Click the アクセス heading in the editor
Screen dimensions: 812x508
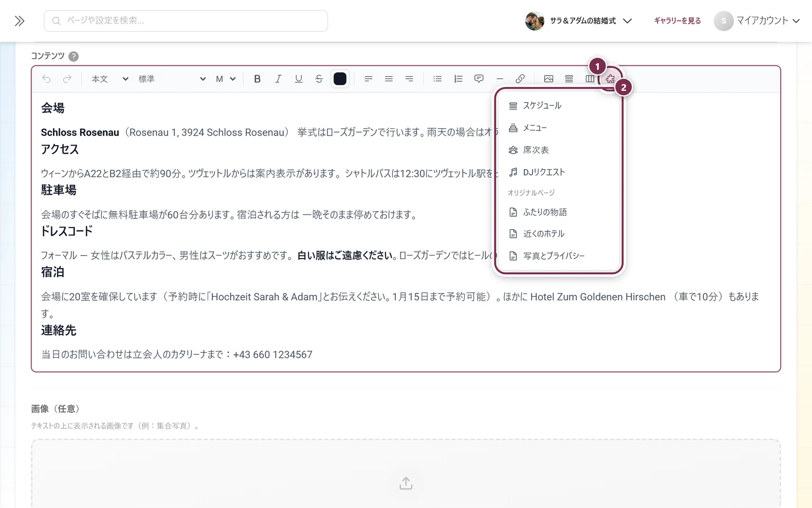(60, 149)
